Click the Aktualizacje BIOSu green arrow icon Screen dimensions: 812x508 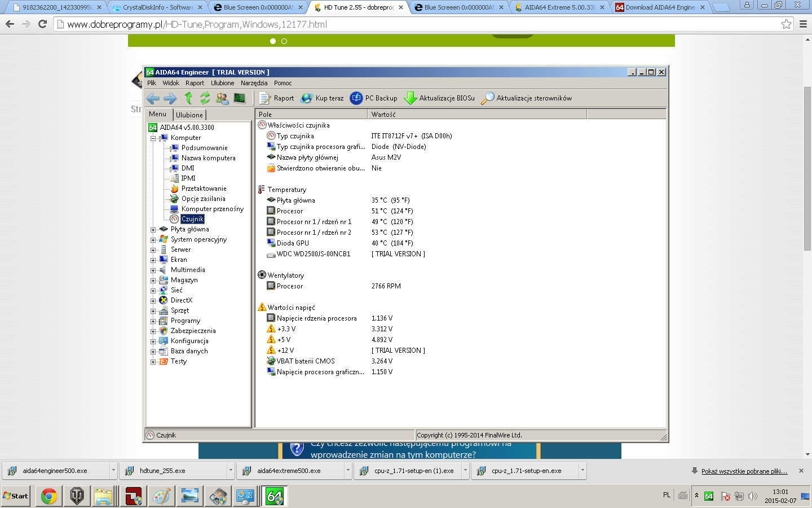(x=409, y=98)
